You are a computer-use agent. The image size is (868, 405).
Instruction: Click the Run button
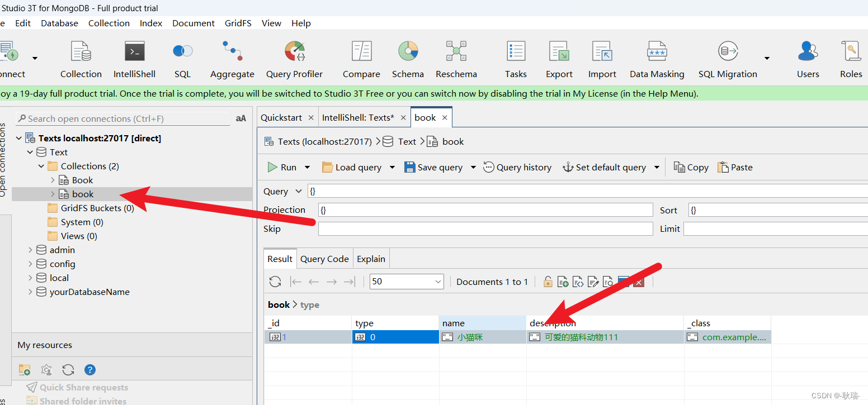tap(282, 167)
